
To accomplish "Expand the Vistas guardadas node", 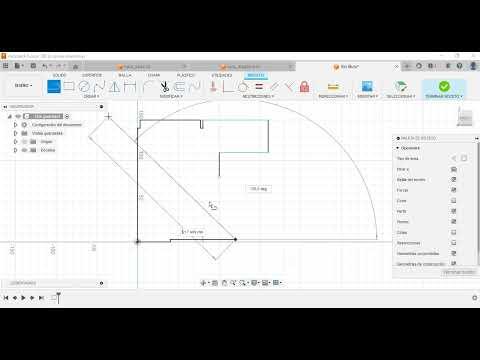I will [x=15, y=133].
